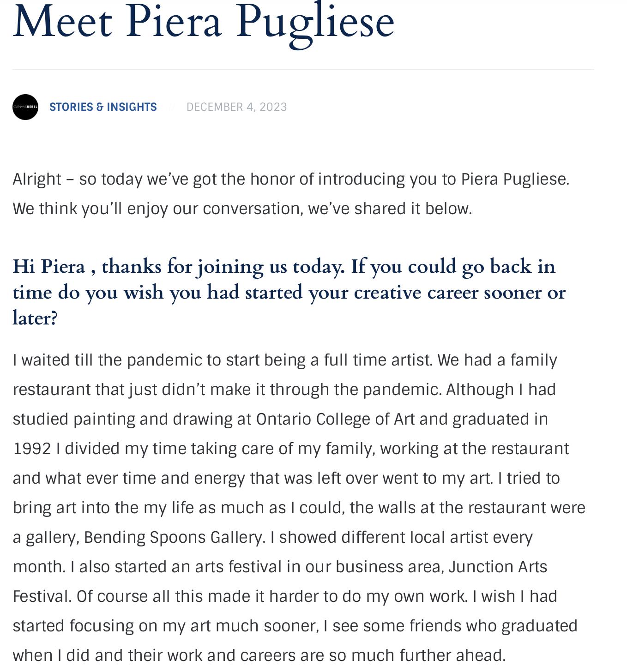
Task: Click the December 4, 2023 post date
Action: pos(237,107)
